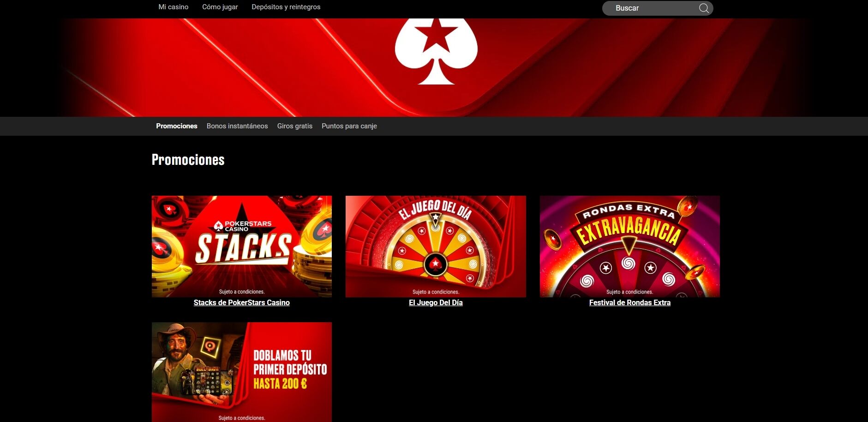
Task: Follow the El Juego Del Día link
Action: 436,302
